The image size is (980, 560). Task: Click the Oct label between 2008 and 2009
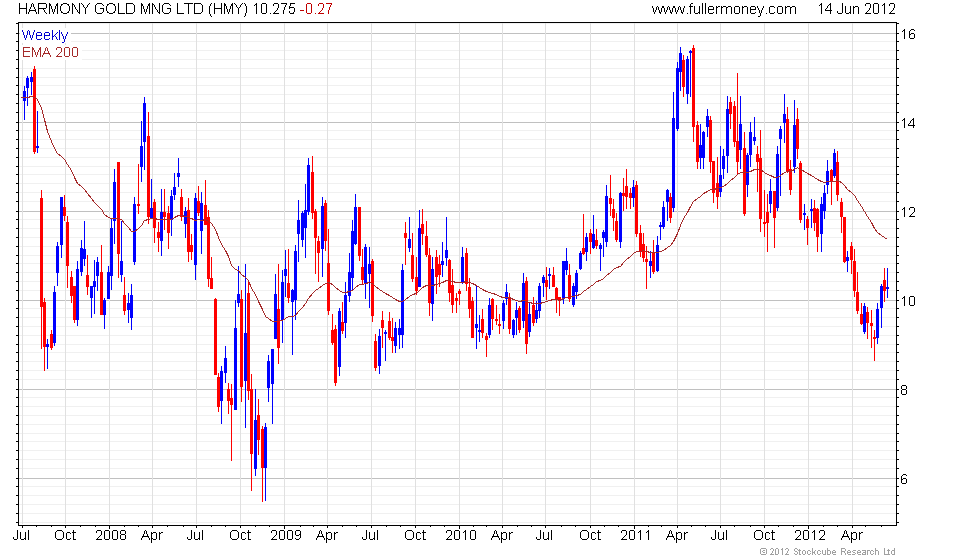click(240, 536)
